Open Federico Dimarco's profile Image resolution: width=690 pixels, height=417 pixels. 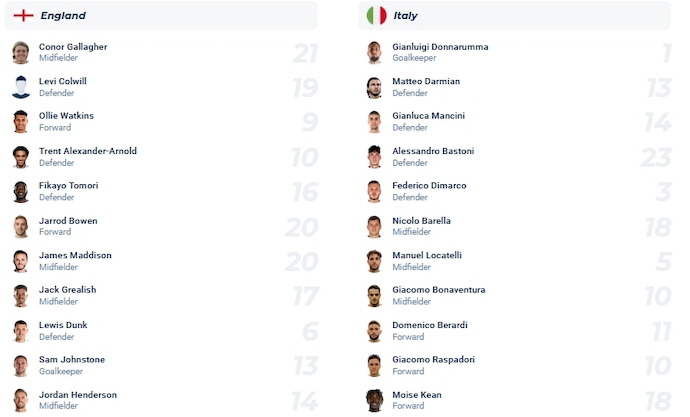pyautogui.click(x=429, y=186)
